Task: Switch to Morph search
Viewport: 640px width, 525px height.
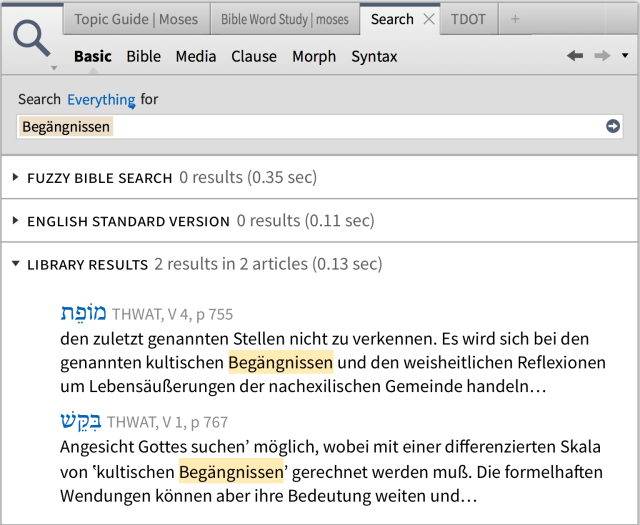Action: (314, 56)
